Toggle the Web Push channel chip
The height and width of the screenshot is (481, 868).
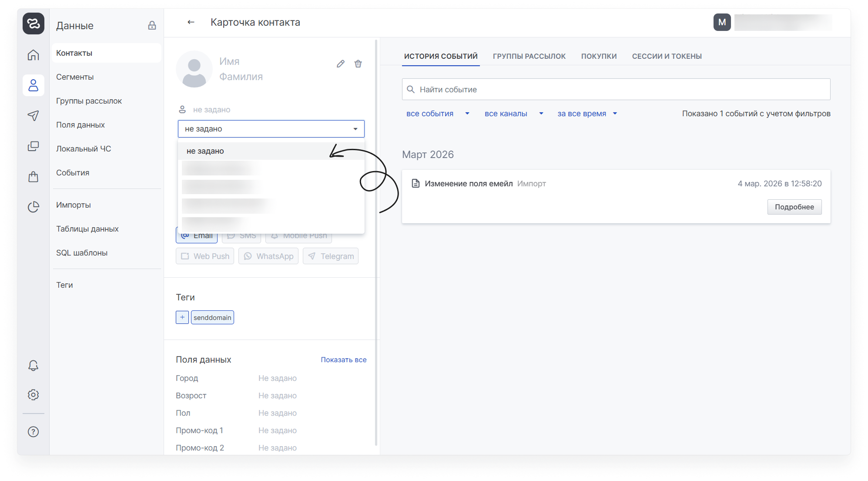[205, 256]
